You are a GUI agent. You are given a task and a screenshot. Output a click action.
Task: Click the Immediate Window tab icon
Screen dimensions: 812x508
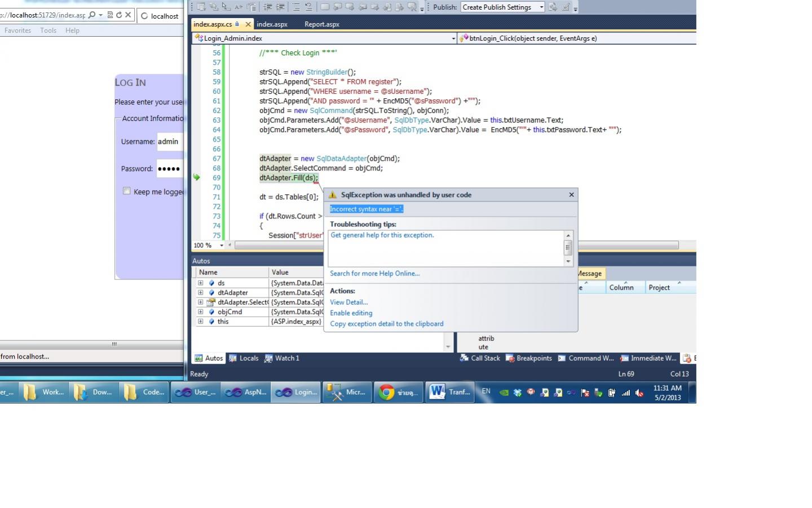625,358
